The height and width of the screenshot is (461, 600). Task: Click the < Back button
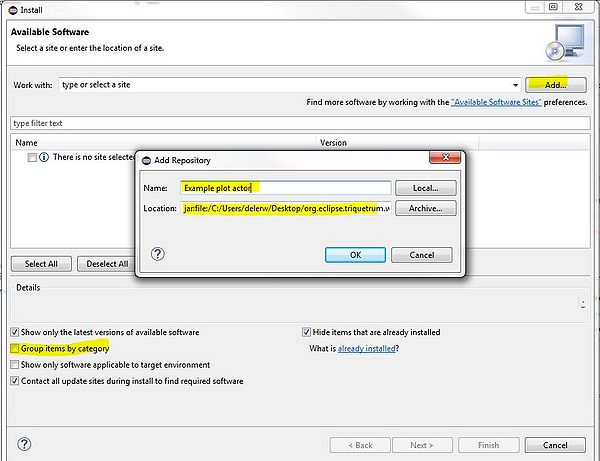pyautogui.click(x=360, y=445)
